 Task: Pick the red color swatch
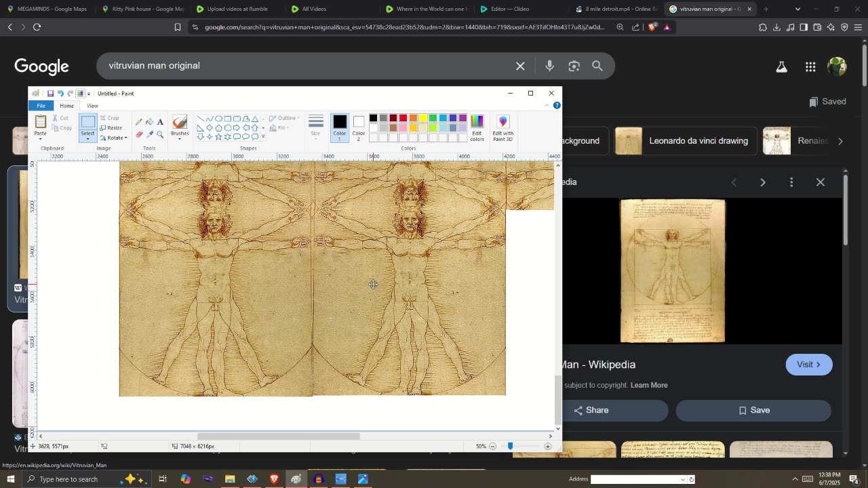tap(403, 118)
